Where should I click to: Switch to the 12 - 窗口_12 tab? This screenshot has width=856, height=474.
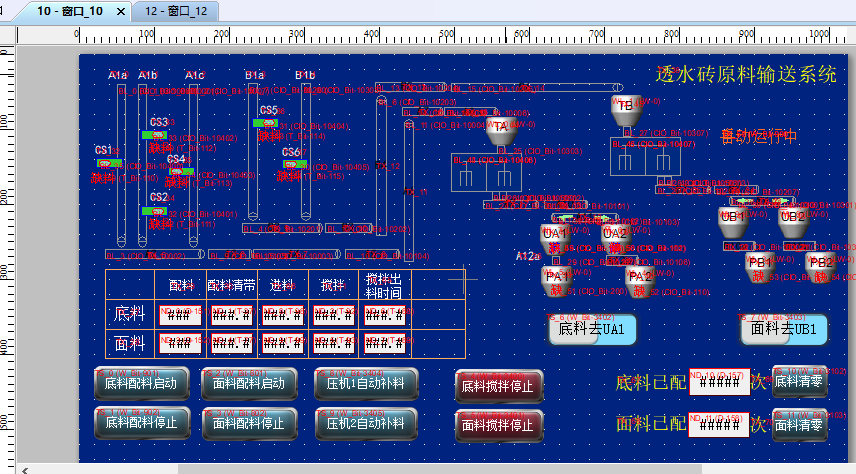tap(175, 11)
